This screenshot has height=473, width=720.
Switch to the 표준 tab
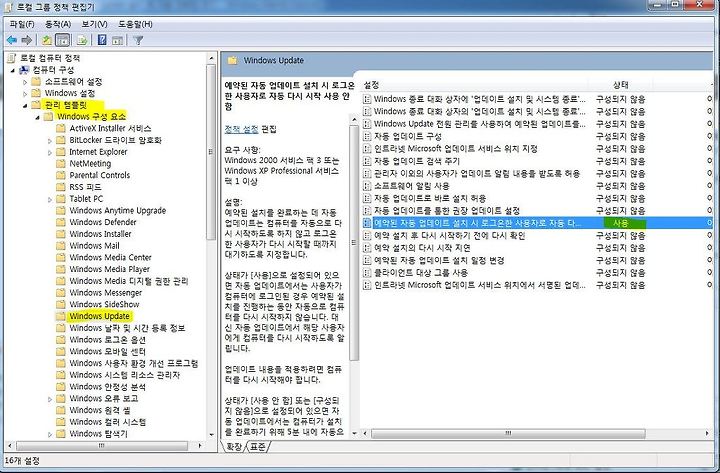pyautogui.click(x=258, y=446)
